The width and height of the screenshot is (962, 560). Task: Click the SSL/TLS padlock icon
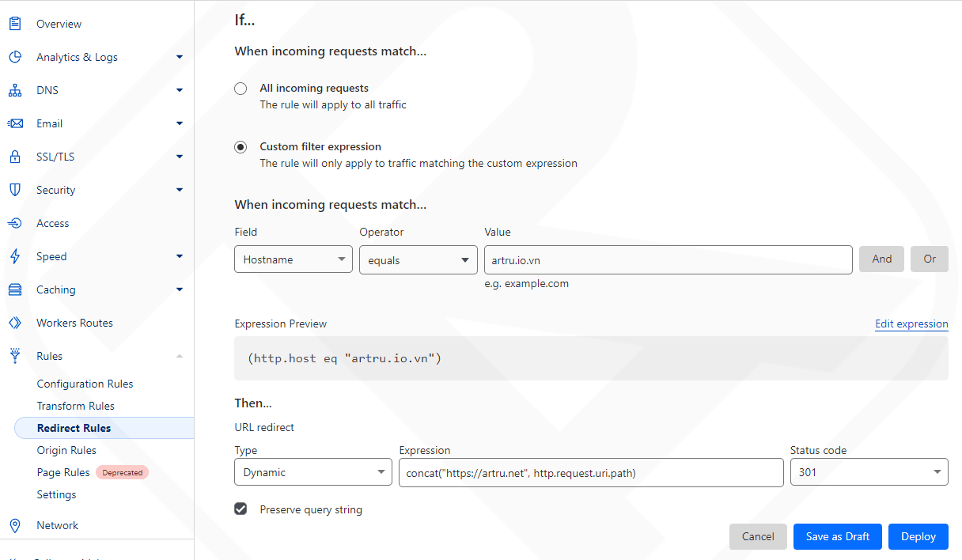pos(15,157)
